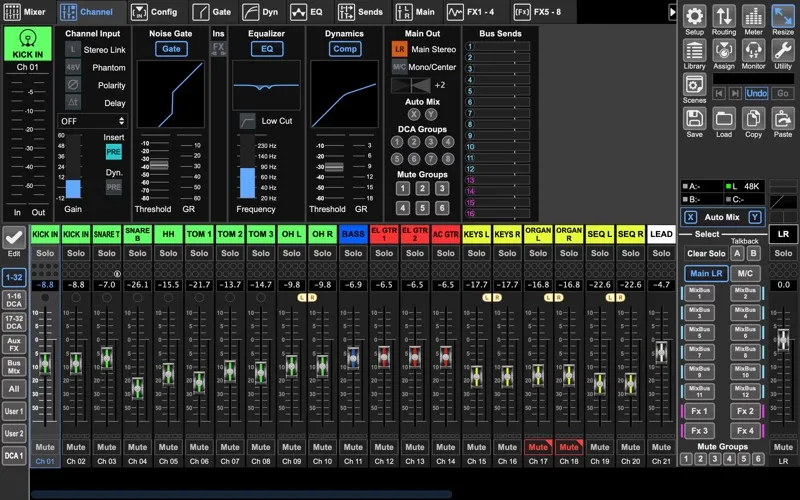This screenshot has width=800, height=500.
Task: Open the OFF insert dropdown
Action: coord(92,121)
